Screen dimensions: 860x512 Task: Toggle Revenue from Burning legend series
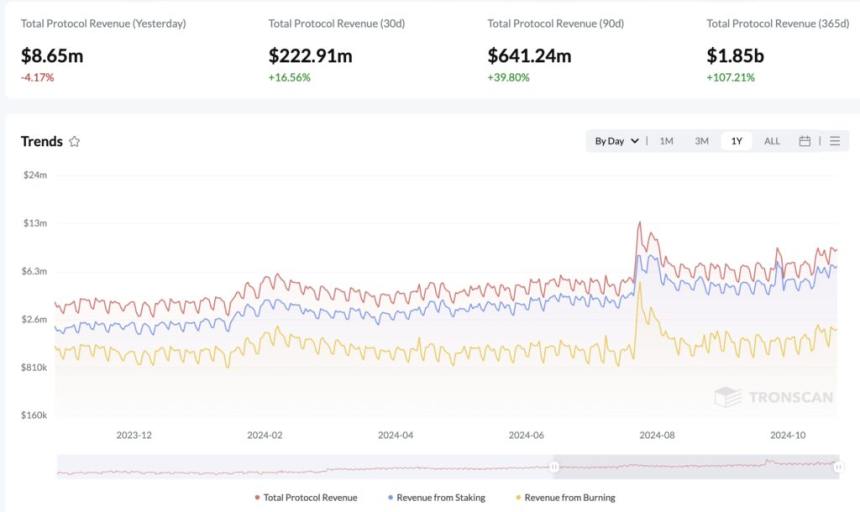[564, 497]
